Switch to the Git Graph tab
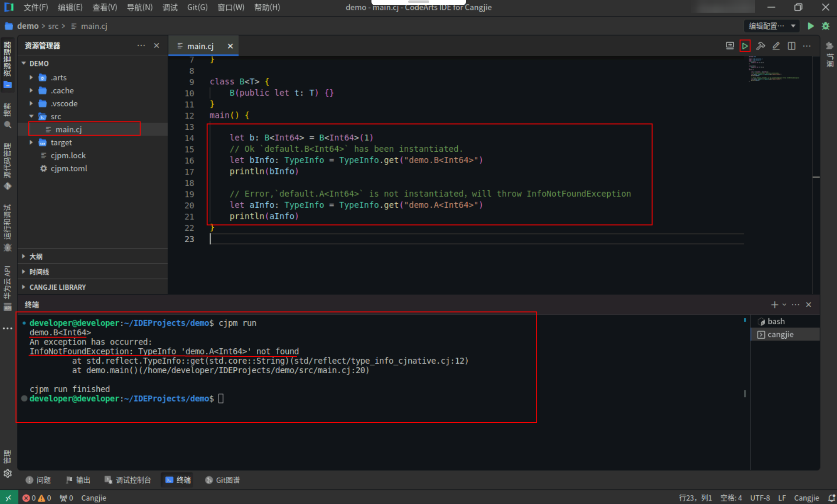Viewport: 837px width, 504px height. point(222,480)
